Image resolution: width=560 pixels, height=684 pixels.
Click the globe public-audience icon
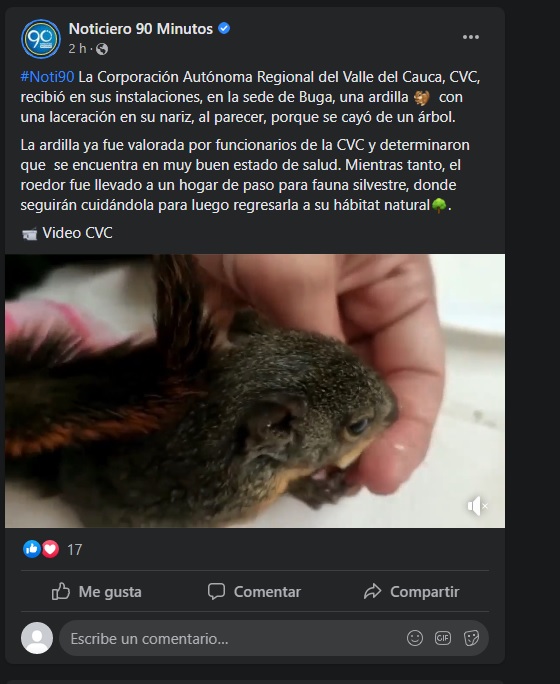pos(102,49)
